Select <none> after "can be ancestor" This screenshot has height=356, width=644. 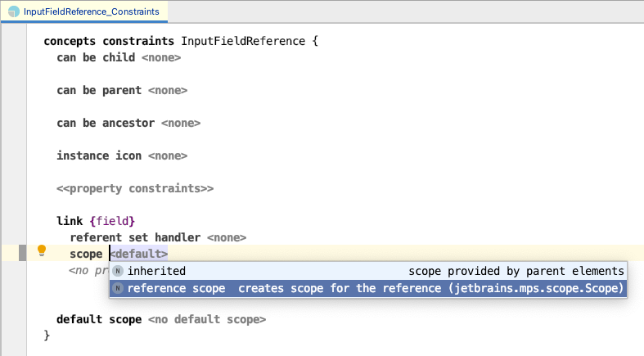[180, 123]
